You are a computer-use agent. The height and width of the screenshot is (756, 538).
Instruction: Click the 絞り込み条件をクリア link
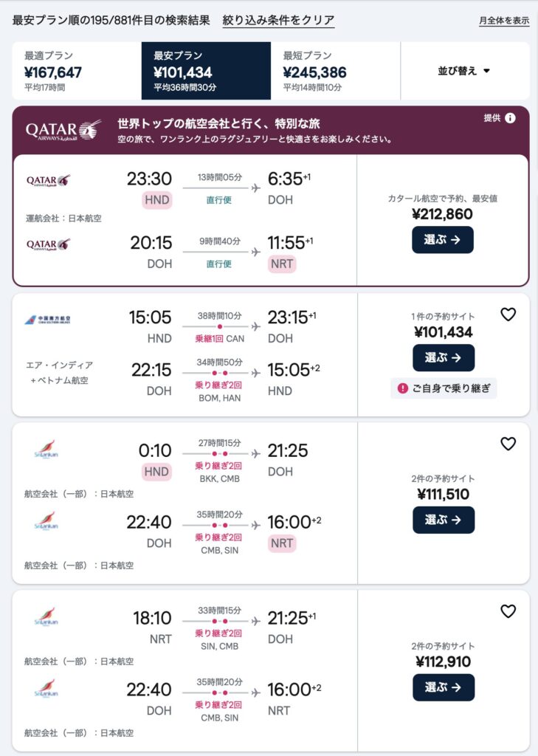tap(278, 20)
